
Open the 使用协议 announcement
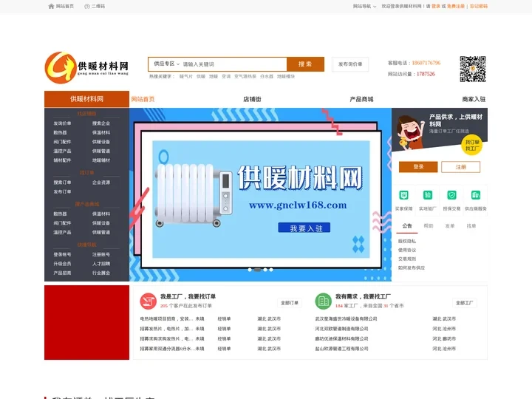click(x=407, y=250)
